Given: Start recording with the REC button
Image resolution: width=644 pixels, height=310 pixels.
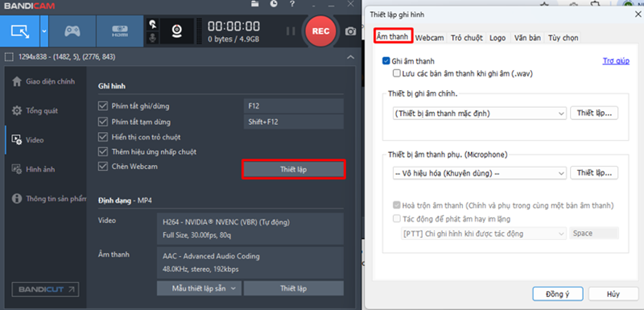Looking at the screenshot, I should [x=320, y=31].
